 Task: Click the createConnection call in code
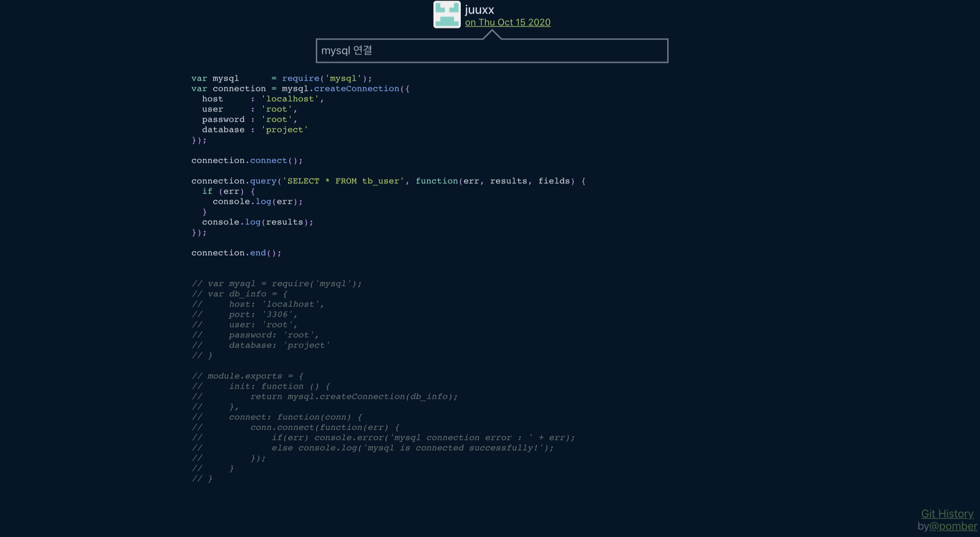coord(356,89)
